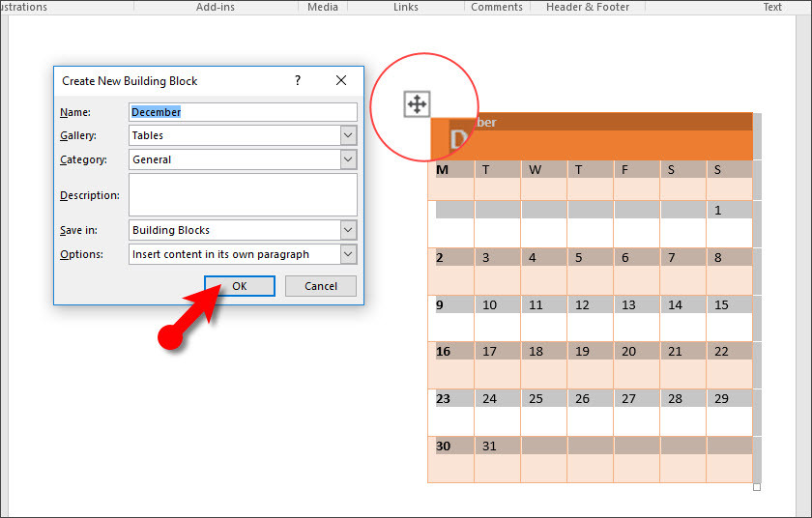Expand the Options dropdown list
812x518 pixels.
[x=348, y=254]
